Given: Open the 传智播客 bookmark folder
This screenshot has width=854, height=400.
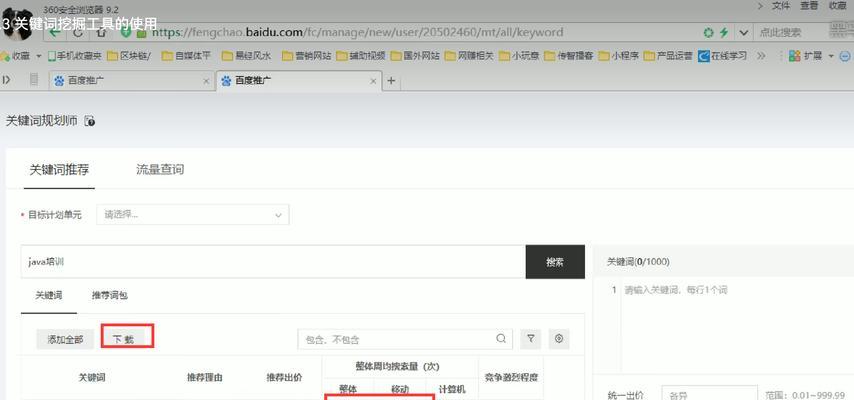Looking at the screenshot, I should pos(569,56).
